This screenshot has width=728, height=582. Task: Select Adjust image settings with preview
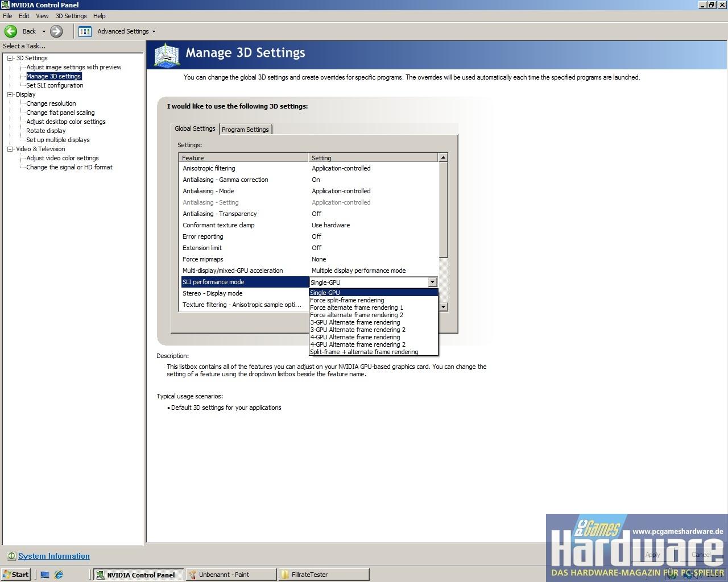point(74,67)
